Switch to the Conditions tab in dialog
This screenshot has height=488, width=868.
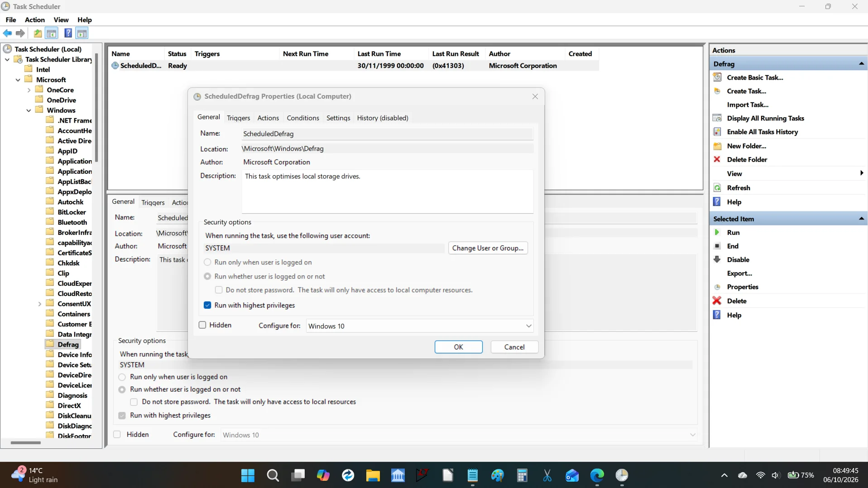303,118
